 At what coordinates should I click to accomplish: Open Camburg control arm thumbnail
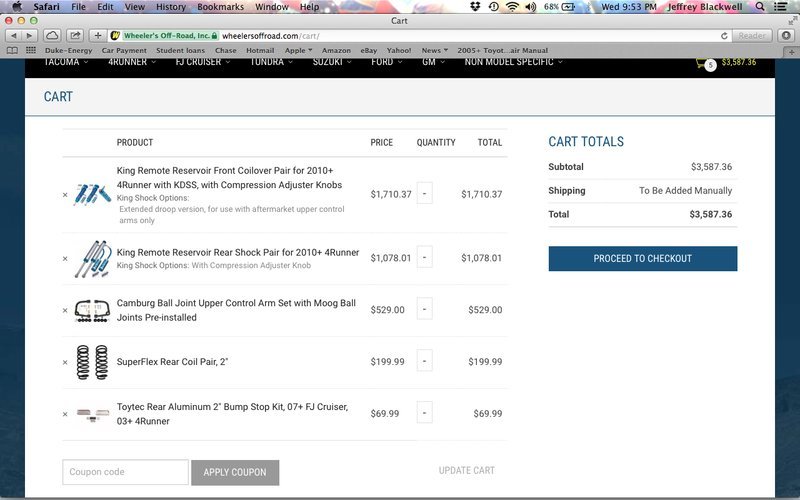(92, 311)
